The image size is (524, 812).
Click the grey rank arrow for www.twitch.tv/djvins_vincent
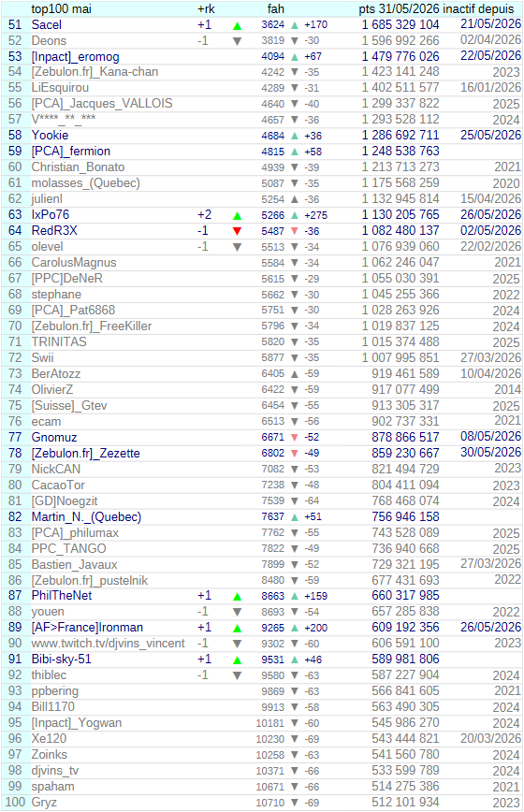click(x=237, y=645)
